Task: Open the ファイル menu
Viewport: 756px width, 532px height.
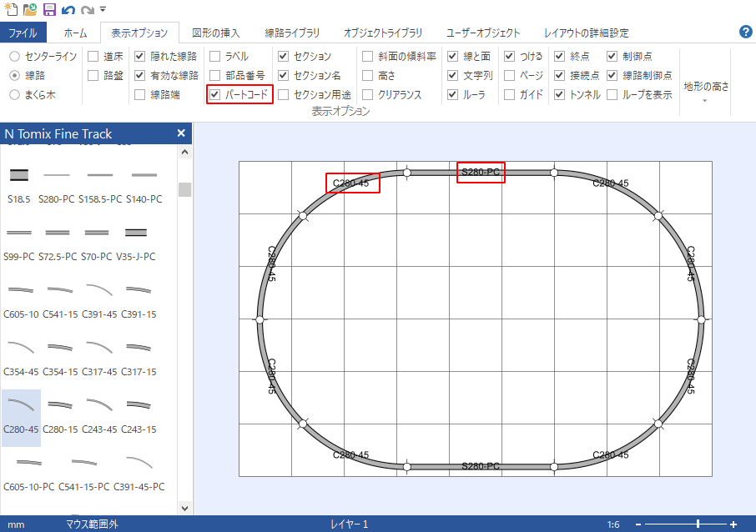Action: tap(27, 33)
